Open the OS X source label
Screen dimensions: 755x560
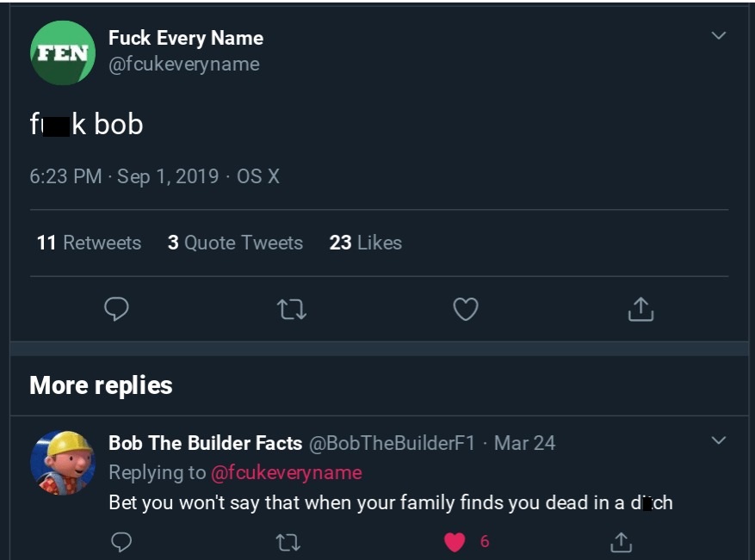point(258,176)
